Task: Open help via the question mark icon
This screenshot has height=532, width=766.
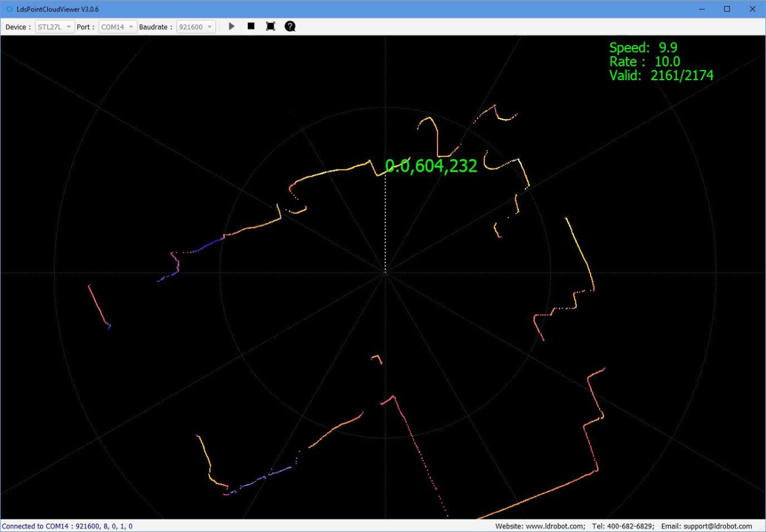Action: click(x=290, y=26)
